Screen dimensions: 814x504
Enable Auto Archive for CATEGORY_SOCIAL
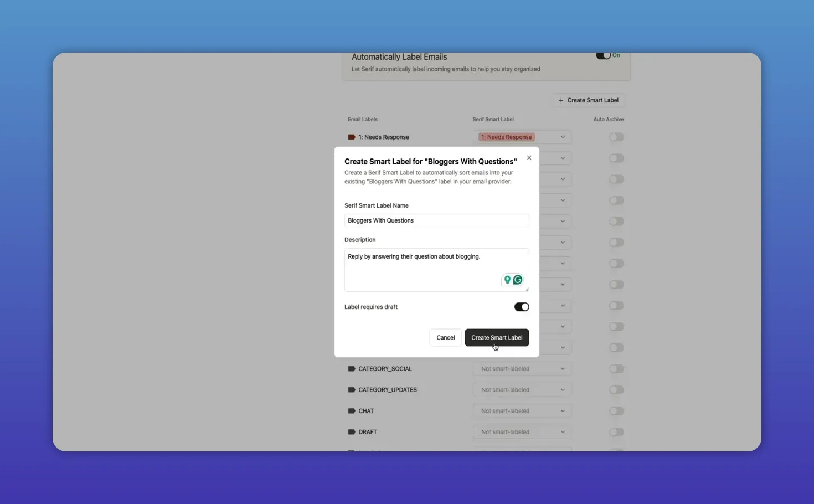616,369
